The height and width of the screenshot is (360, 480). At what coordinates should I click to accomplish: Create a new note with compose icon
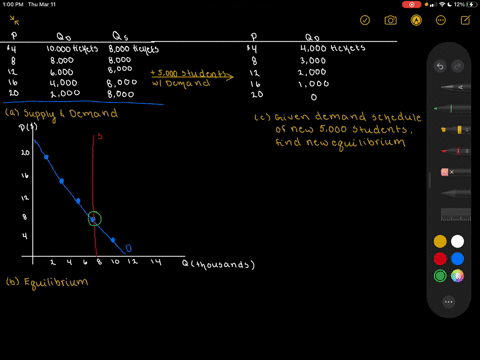click(465, 20)
